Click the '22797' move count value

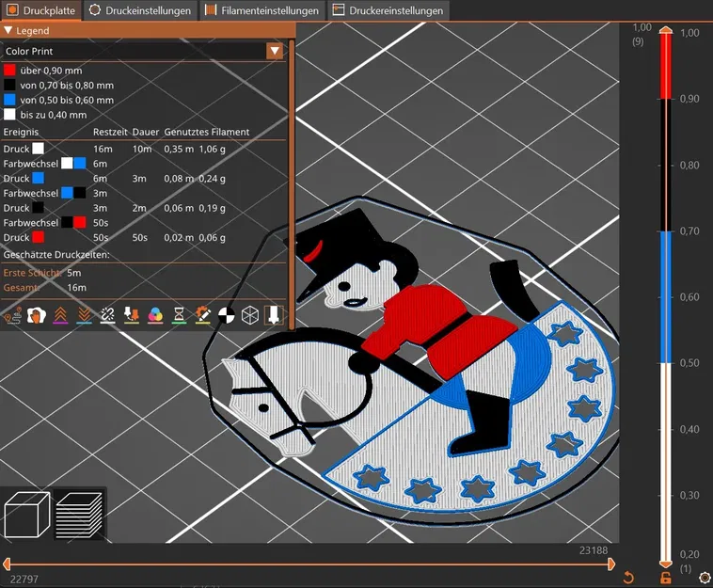[x=24, y=579]
